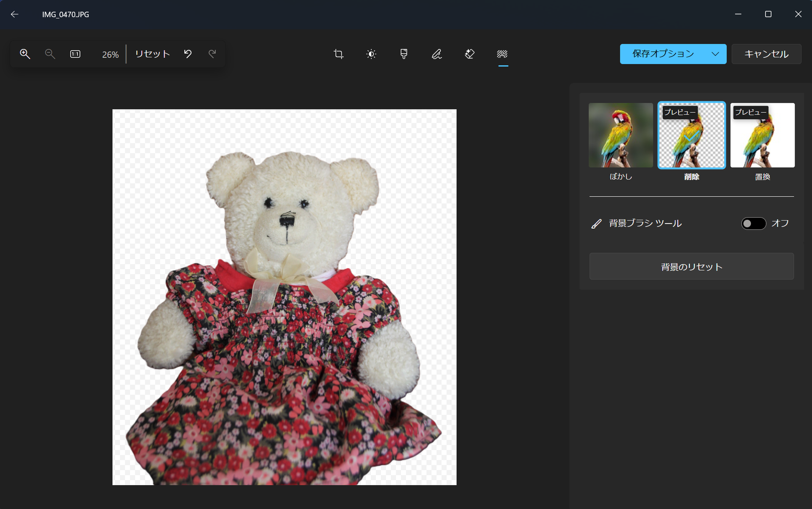Open the Filter tool
Image resolution: width=812 pixels, height=509 pixels.
(x=403, y=54)
